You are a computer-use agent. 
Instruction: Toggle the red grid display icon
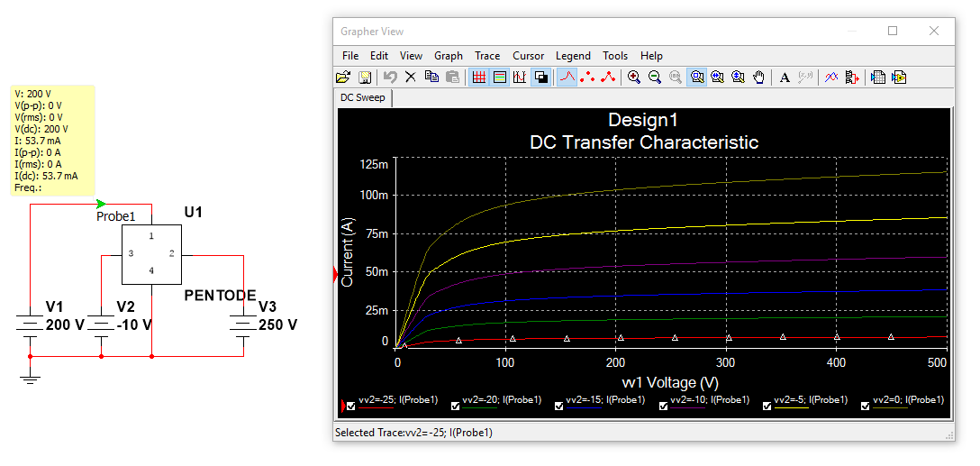tap(479, 78)
